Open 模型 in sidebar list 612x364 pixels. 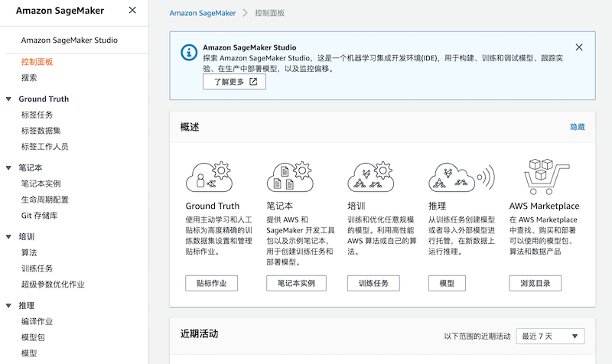point(29,353)
